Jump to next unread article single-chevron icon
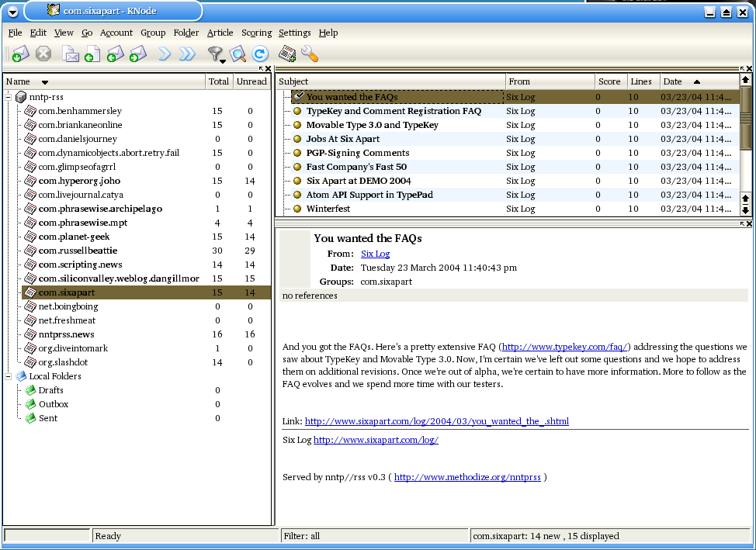Screen dimensions: 756x550 pos(165,54)
